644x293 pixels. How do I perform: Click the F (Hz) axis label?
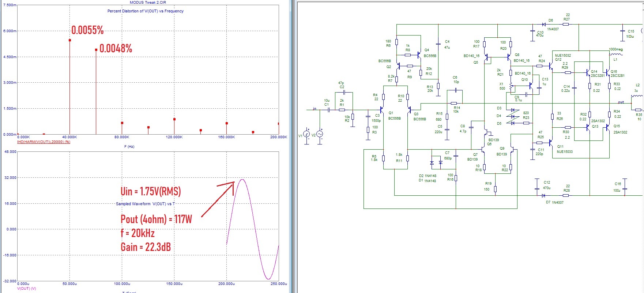click(x=129, y=146)
